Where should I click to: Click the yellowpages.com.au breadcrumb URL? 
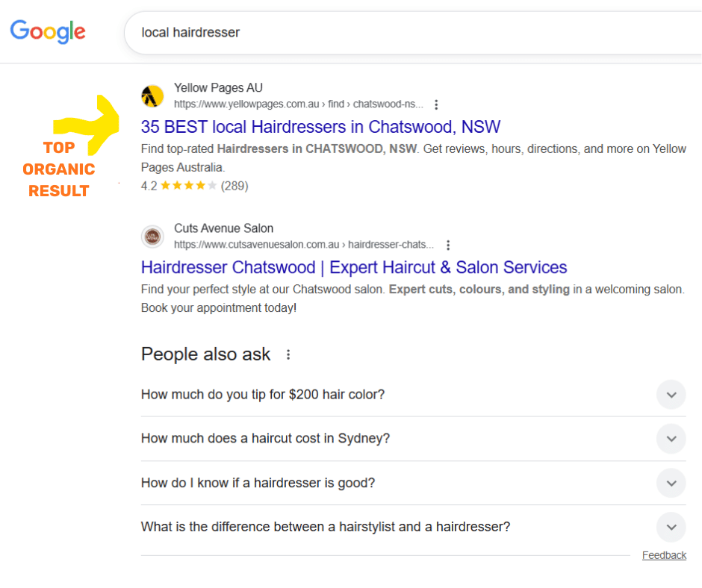pos(296,104)
